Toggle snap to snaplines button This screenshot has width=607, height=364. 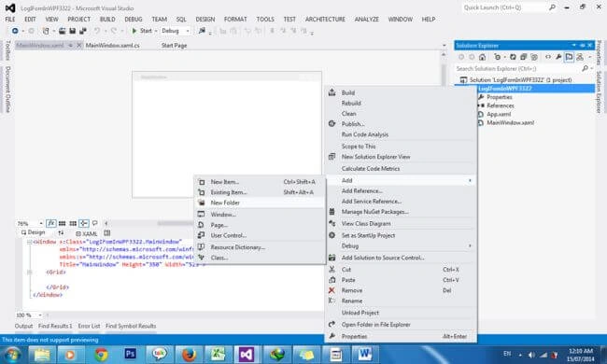click(x=84, y=223)
